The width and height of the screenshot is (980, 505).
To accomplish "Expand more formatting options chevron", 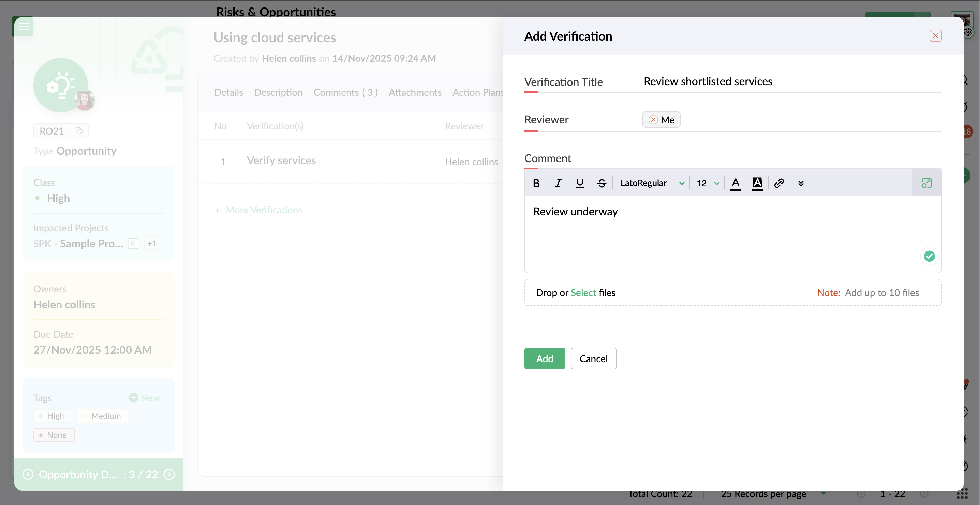I will pyautogui.click(x=800, y=183).
